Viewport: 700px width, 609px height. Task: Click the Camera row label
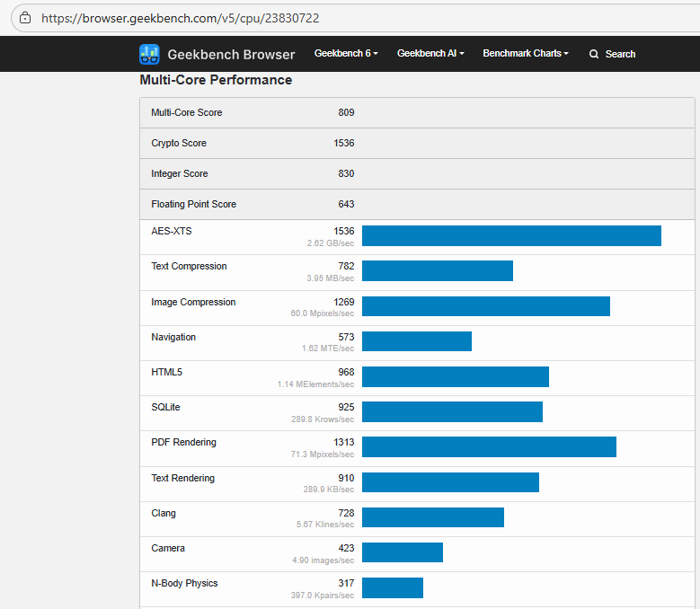[168, 548]
